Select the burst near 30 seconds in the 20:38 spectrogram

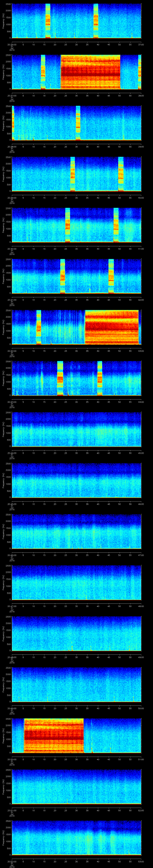tap(78, 123)
